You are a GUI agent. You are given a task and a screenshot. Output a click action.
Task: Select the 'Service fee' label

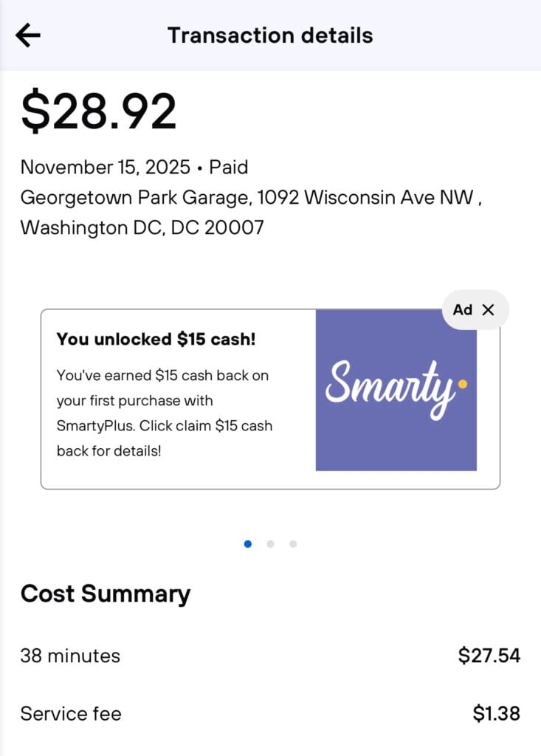tap(71, 714)
